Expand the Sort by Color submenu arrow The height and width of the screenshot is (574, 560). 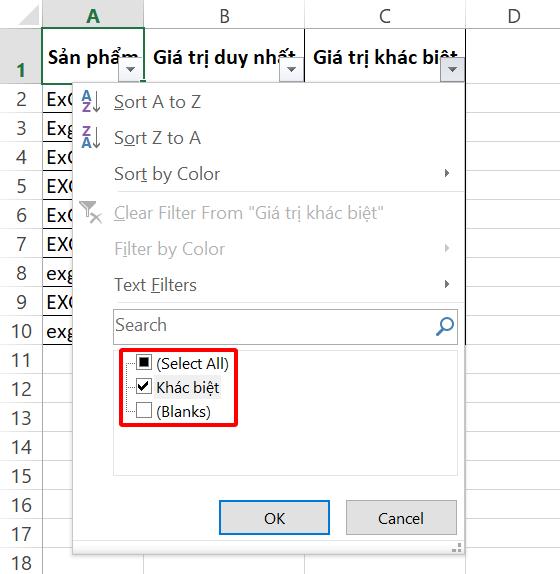point(447,173)
